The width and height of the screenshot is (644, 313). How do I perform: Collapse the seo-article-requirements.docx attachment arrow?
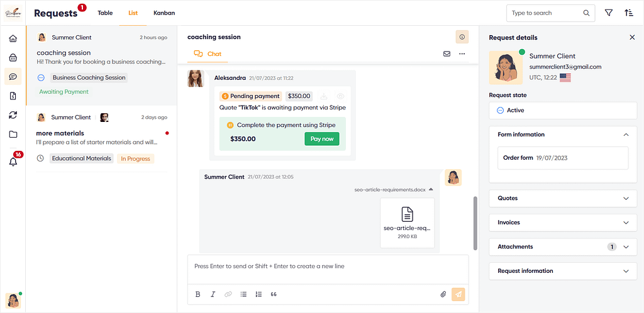tap(430, 190)
